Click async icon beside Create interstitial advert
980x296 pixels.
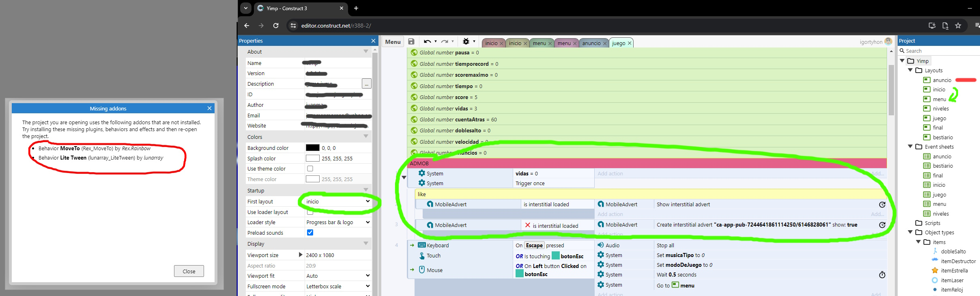(882, 225)
